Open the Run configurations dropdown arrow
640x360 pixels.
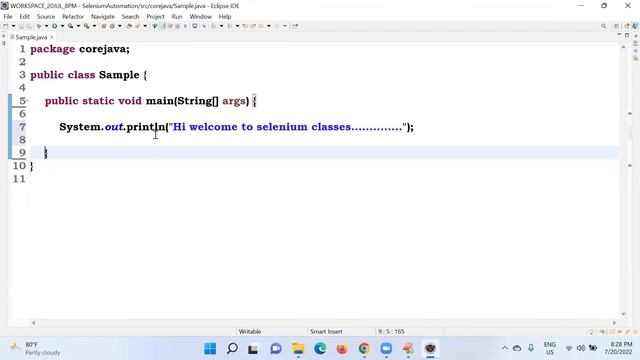pyautogui.click(x=62, y=26)
